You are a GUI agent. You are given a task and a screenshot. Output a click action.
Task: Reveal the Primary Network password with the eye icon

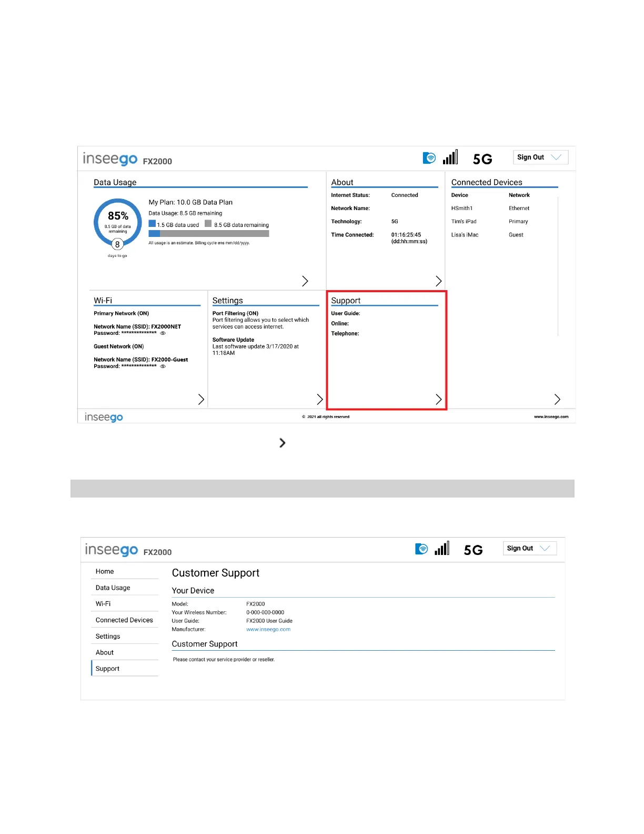163,333
